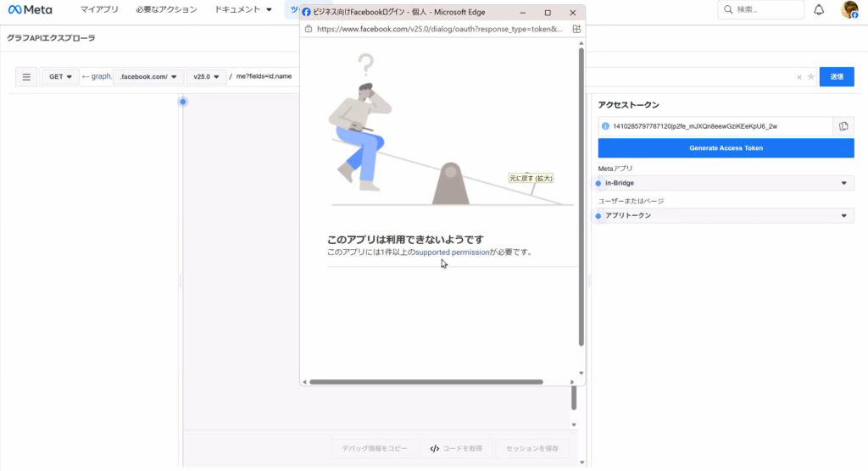Click the info icon beside access token

(x=605, y=126)
